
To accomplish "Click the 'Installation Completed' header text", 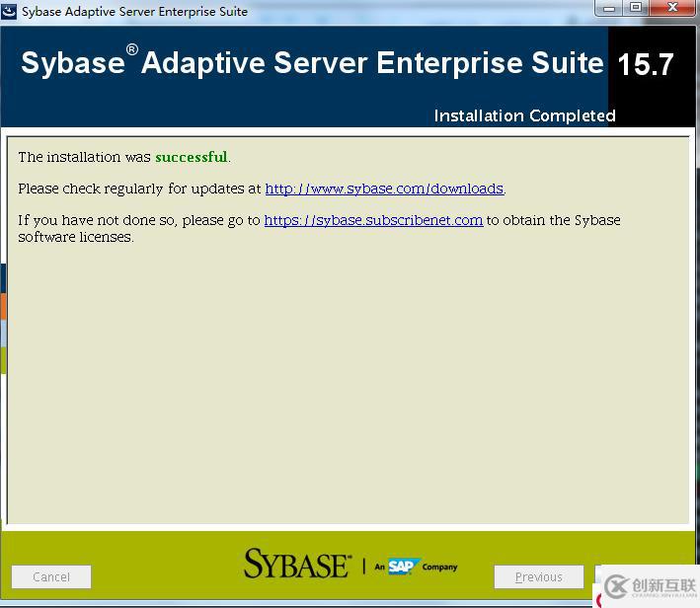I will [524, 115].
